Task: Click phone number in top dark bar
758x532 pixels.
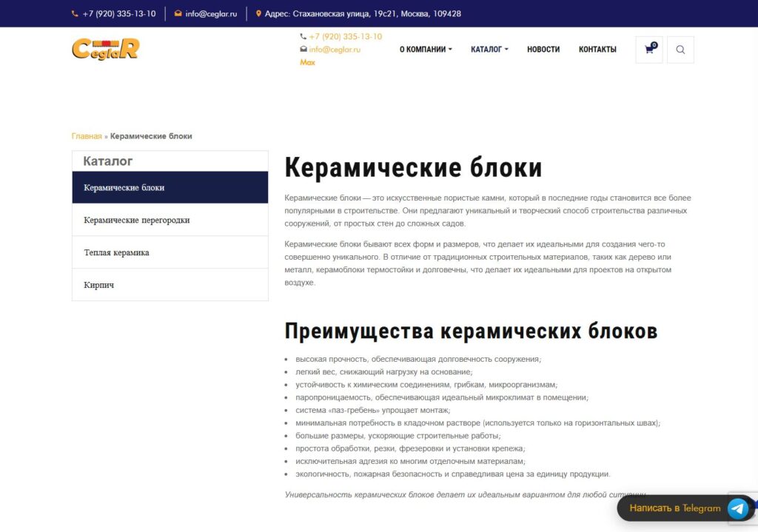Action: (x=119, y=13)
